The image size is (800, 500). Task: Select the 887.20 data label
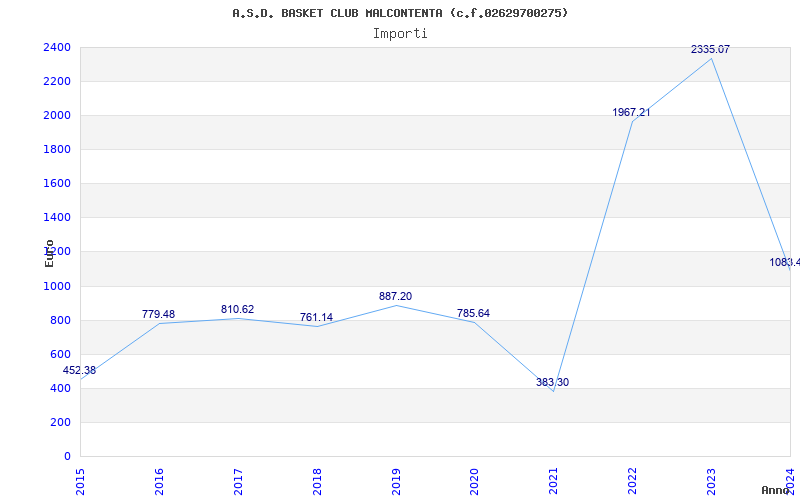[x=395, y=296]
